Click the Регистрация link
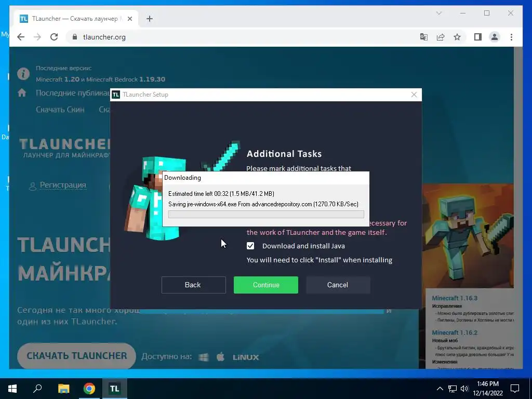The width and height of the screenshot is (532, 399). point(63,185)
